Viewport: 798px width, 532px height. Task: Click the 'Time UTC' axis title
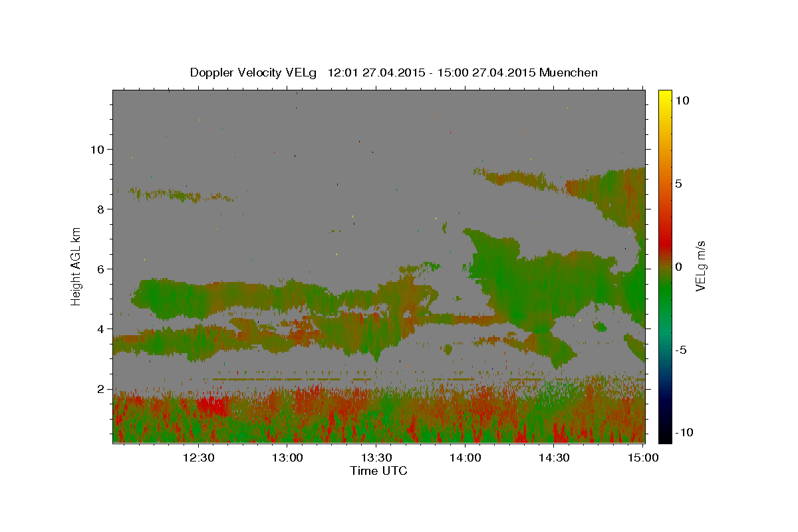click(378, 471)
